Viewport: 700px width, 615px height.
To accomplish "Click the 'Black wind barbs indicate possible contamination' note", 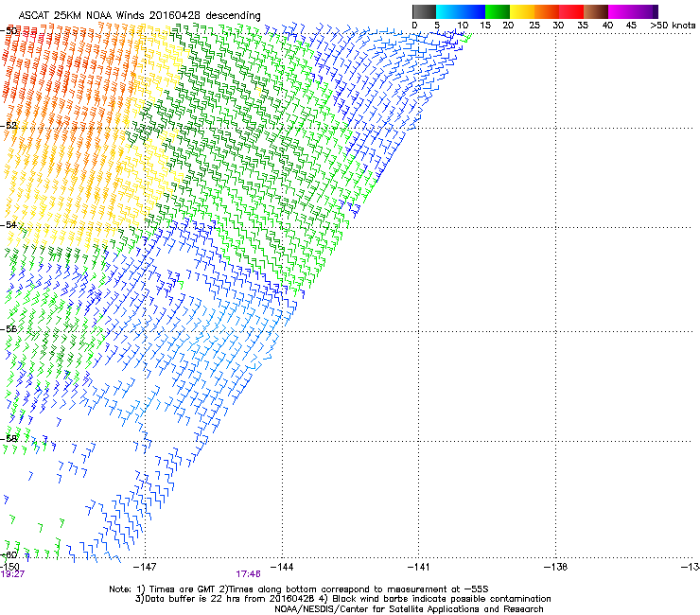I will (x=442, y=599).
